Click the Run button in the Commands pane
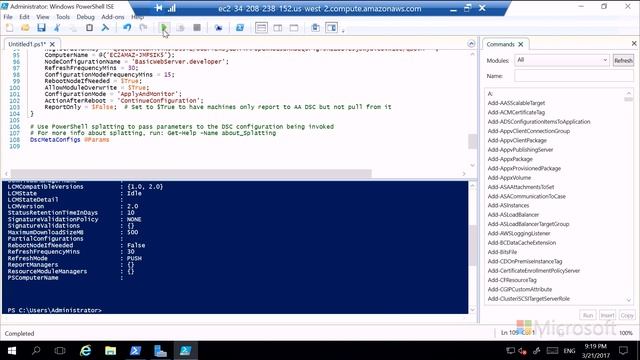 click(588, 316)
